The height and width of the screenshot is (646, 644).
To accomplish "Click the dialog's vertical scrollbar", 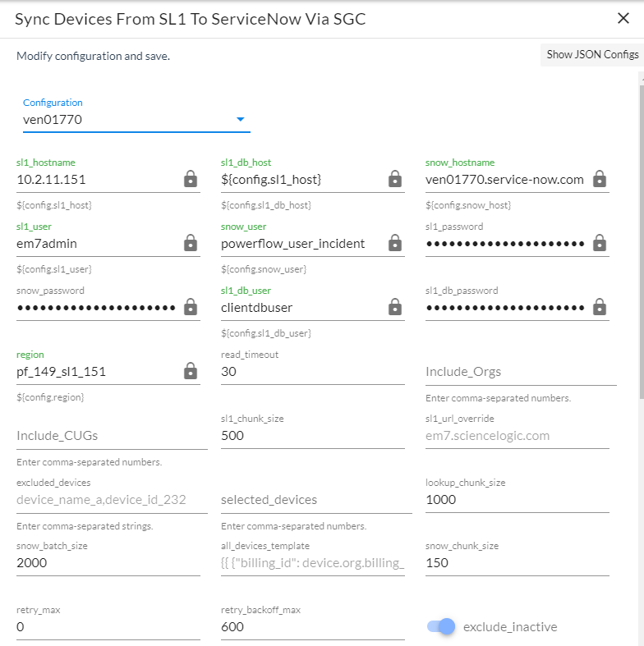I will coord(642,242).
